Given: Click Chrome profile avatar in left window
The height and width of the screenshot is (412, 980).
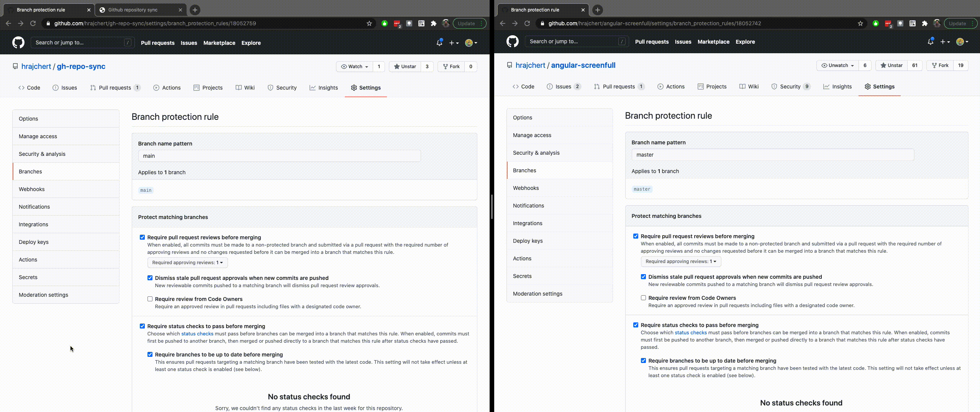Looking at the screenshot, I should pyautogui.click(x=446, y=23).
